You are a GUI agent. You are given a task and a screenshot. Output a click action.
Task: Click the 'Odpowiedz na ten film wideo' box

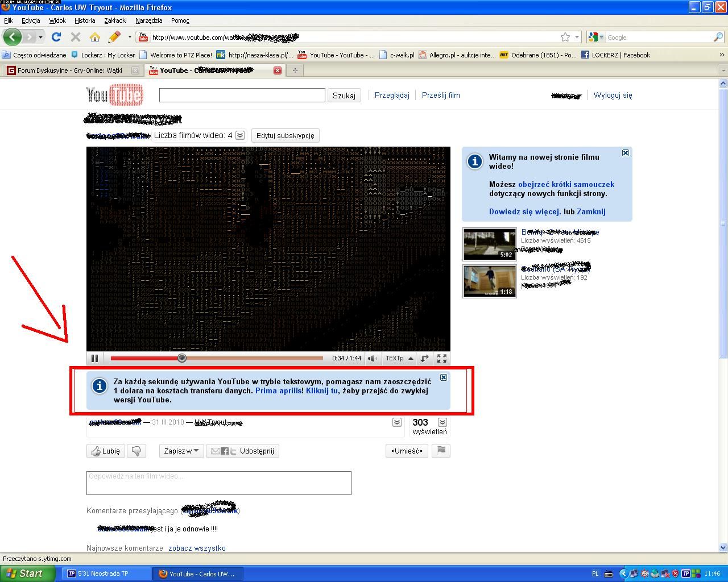coord(219,483)
